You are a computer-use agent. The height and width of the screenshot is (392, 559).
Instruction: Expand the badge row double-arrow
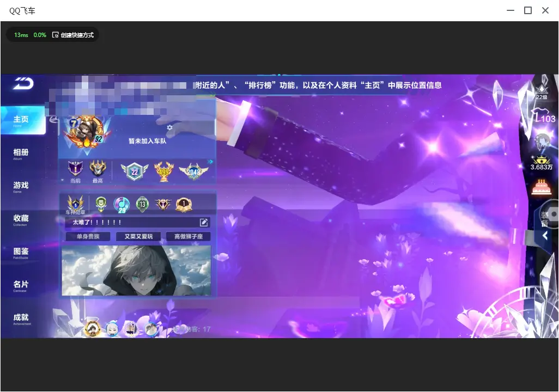pyautogui.click(x=210, y=162)
